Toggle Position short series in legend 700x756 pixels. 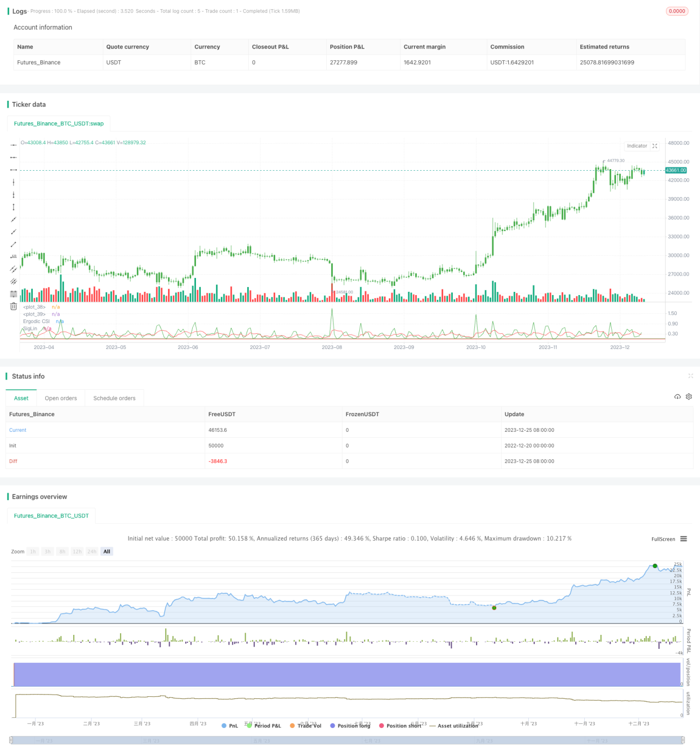pos(400,726)
